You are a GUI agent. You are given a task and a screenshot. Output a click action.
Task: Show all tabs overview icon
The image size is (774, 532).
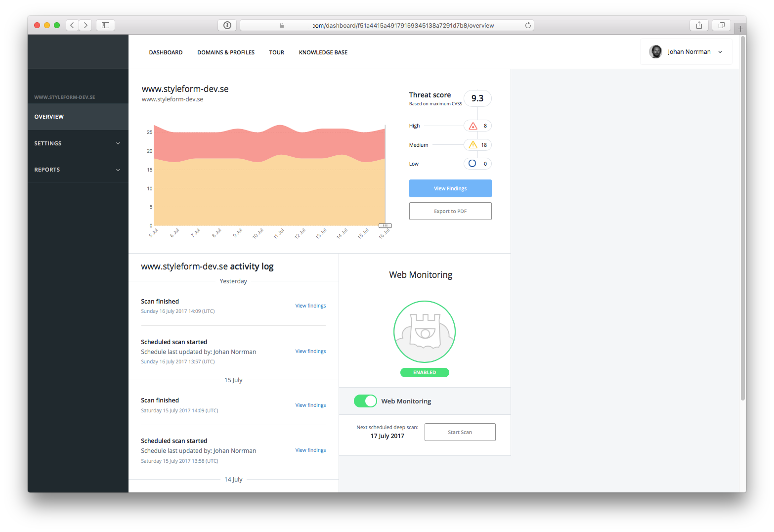point(722,25)
